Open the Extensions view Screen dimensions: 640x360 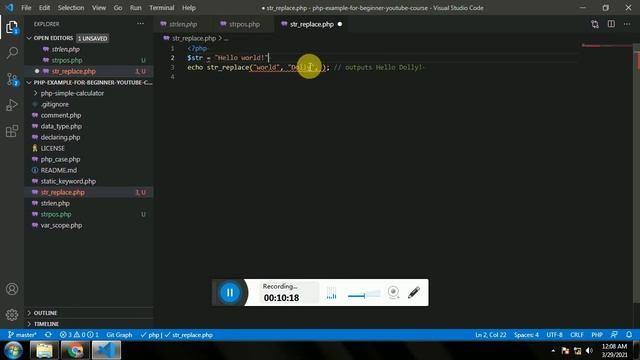pyautogui.click(x=12, y=131)
